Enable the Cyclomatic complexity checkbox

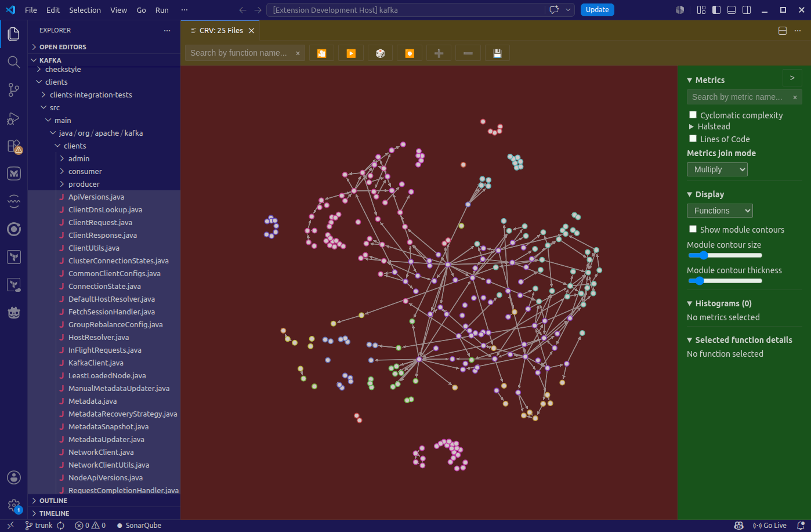tap(693, 115)
